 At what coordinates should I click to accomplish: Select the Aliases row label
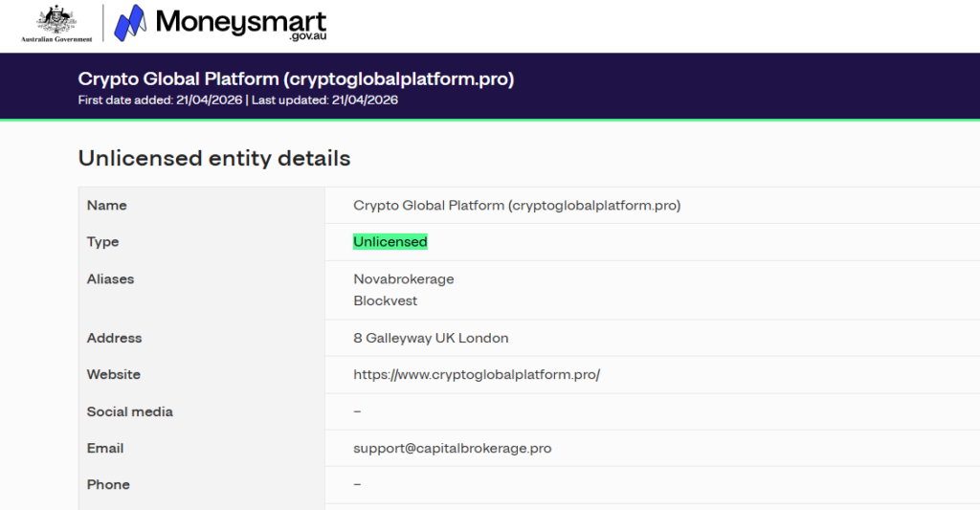pos(111,278)
